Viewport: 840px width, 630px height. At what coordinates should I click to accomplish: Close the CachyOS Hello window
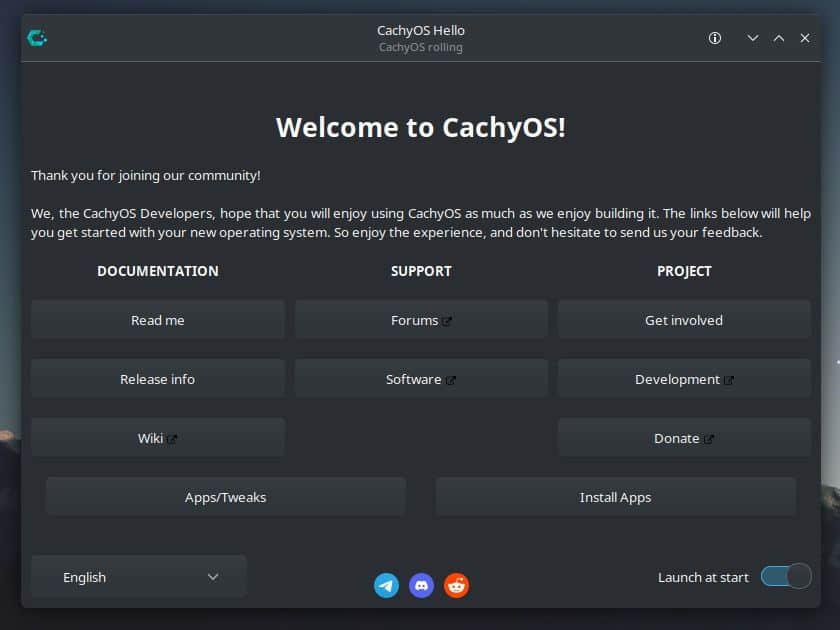click(x=805, y=38)
